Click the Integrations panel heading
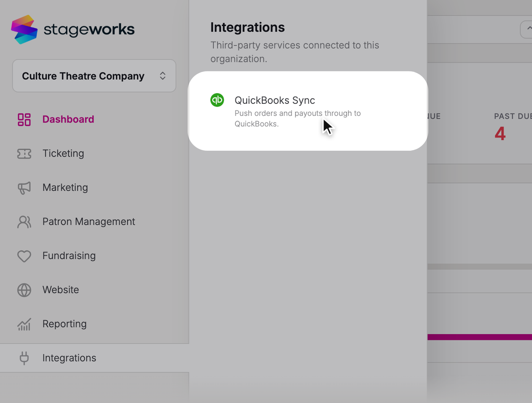Screen dimensions: 532x403 [x=247, y=28]
